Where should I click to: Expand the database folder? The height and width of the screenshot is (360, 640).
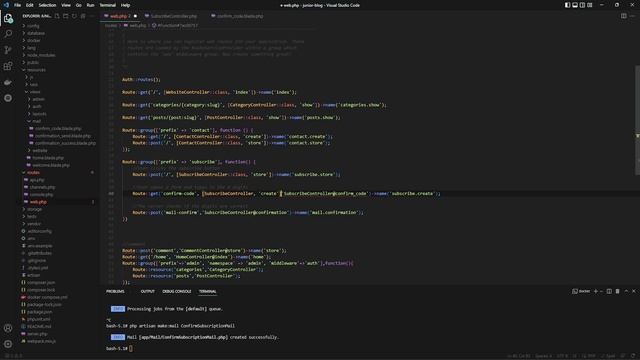tap(36, 33)
